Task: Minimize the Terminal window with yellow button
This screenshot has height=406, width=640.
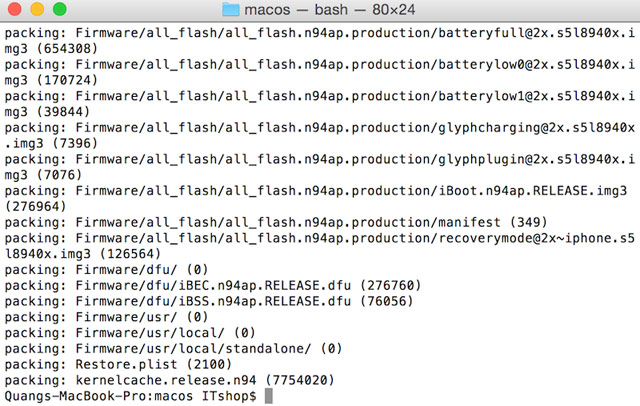Action: tap(37, 10)
